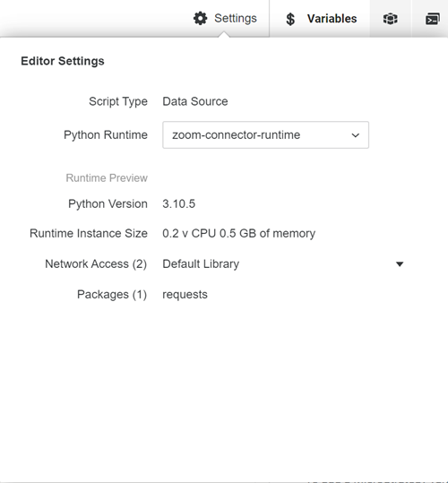Screen dimensions: 448x483
Task: Open the packages cube icon tab
Action: coord(390,19)
